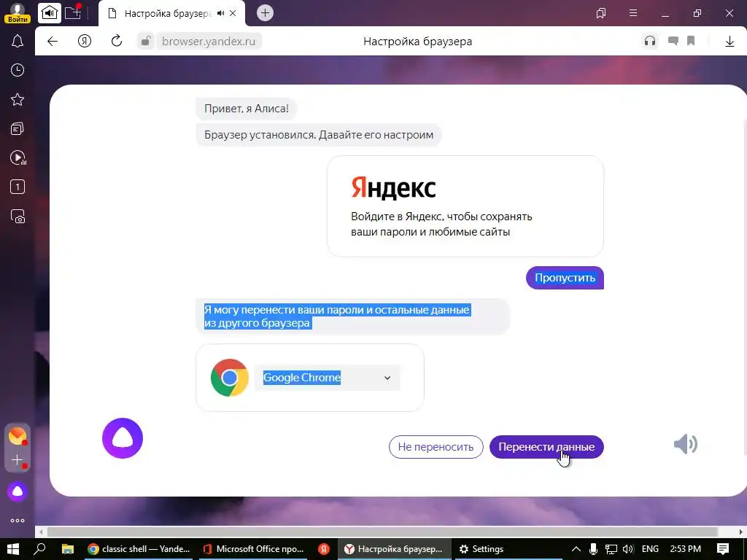The image size is (747, 560).
Task: Open notifications bell in sidebar
Action: click(18, 41)
